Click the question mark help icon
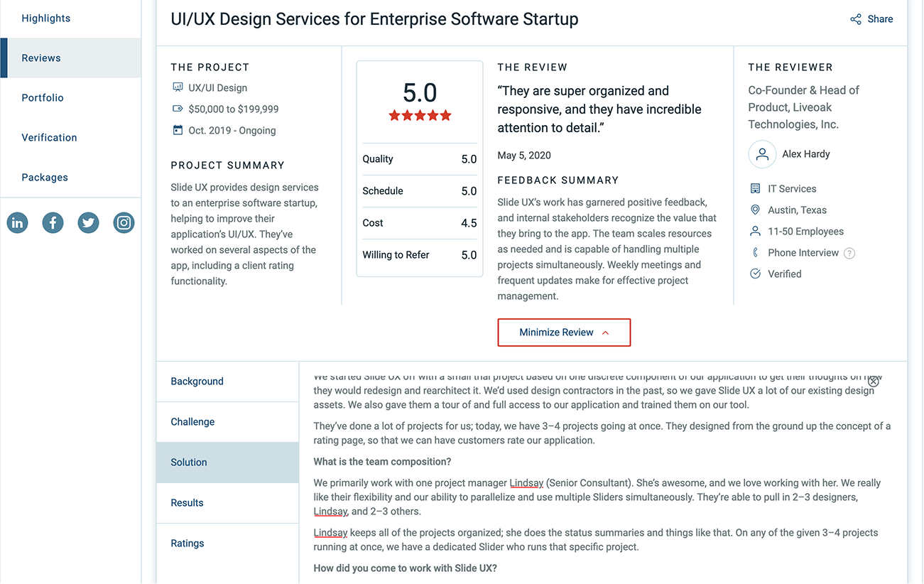924x584 pixels. (x=849, y=253)
